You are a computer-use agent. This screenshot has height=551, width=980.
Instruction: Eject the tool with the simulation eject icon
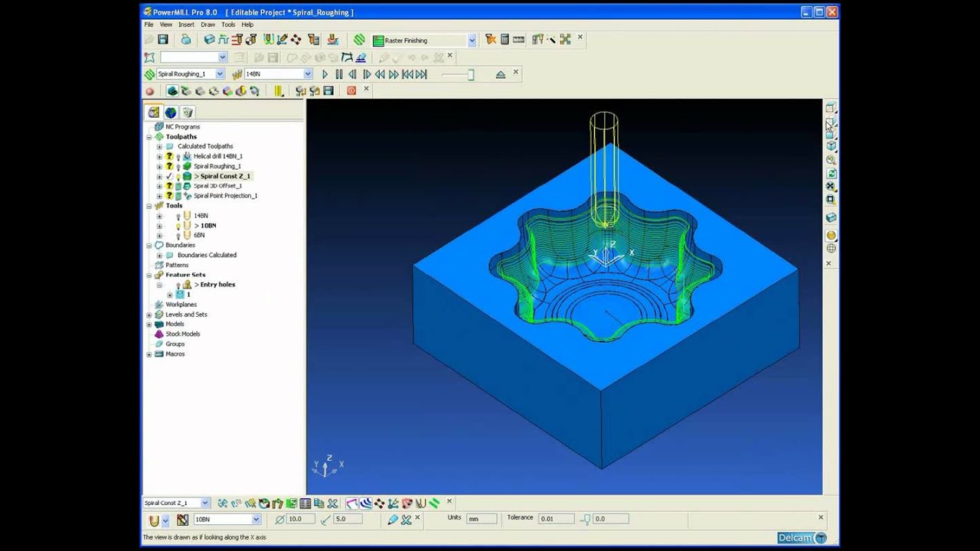[x=500, y=74]
